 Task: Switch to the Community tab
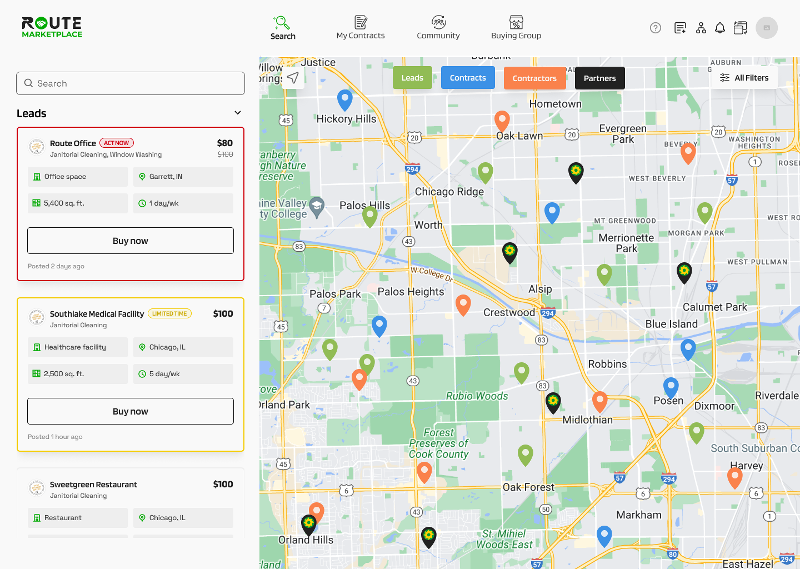438,27
